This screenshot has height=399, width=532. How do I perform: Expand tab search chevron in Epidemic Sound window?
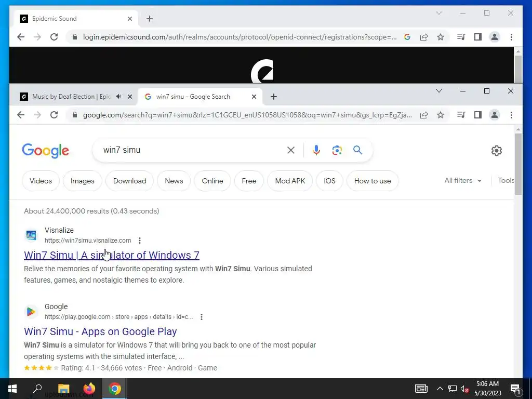pos(438,13)
